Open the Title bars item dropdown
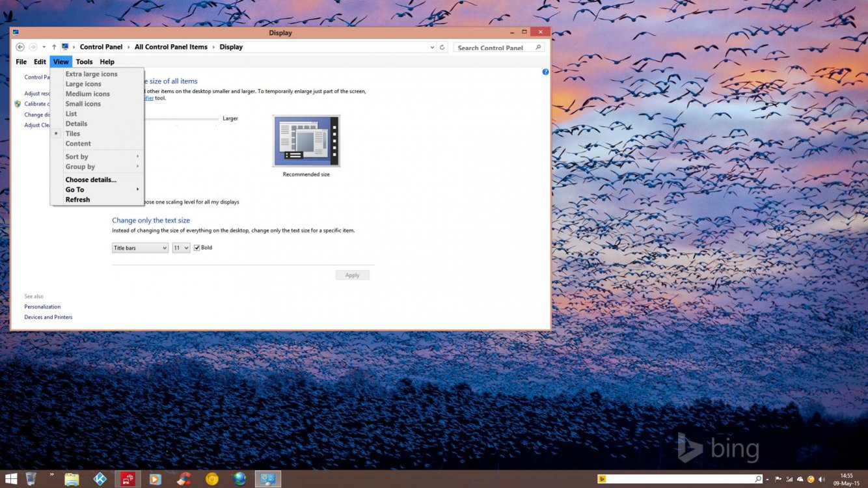 140,248
